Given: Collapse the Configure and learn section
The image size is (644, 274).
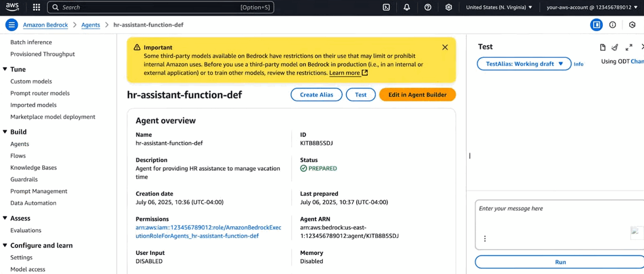Looking at the screenshot, I should 5,246.
